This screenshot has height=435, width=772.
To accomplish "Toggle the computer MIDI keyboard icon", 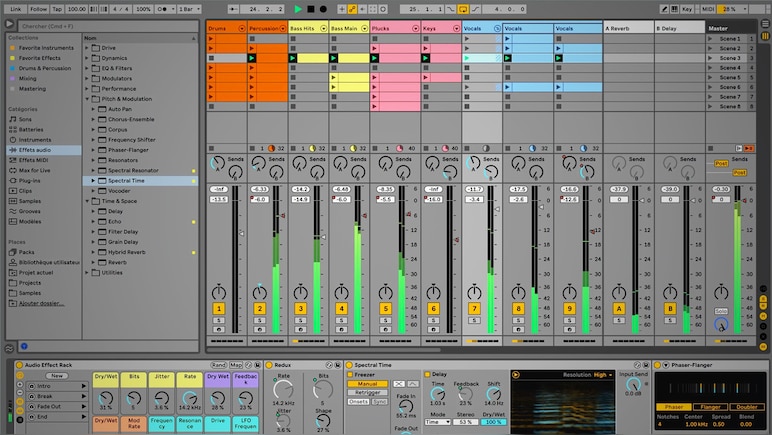I will (x=675, y=9).
